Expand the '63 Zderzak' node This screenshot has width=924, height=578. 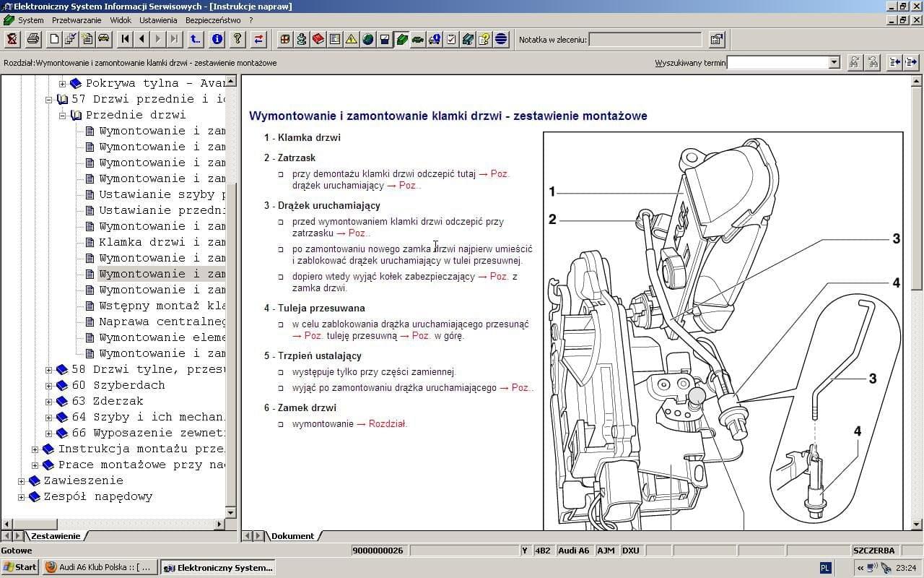coord(49,402)
